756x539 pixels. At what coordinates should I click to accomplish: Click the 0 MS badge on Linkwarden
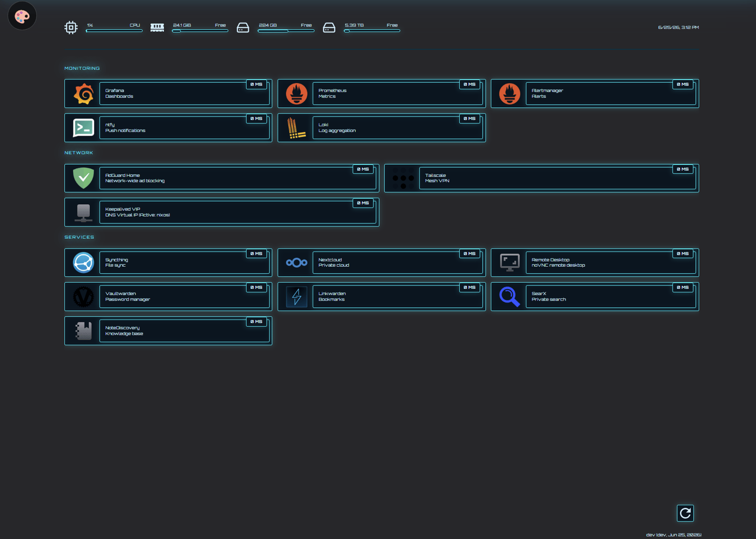click(x=470, y=287)
